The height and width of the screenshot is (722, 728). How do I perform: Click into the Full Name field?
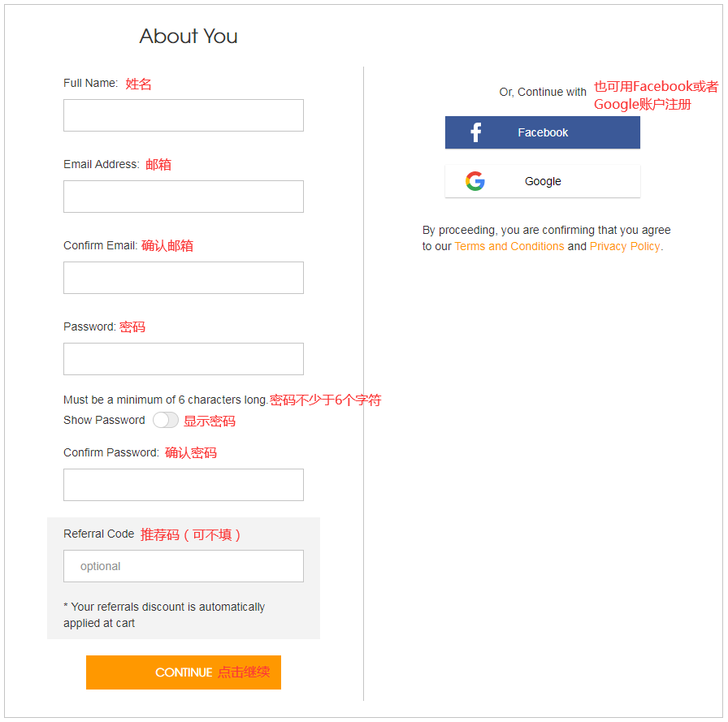184,115
